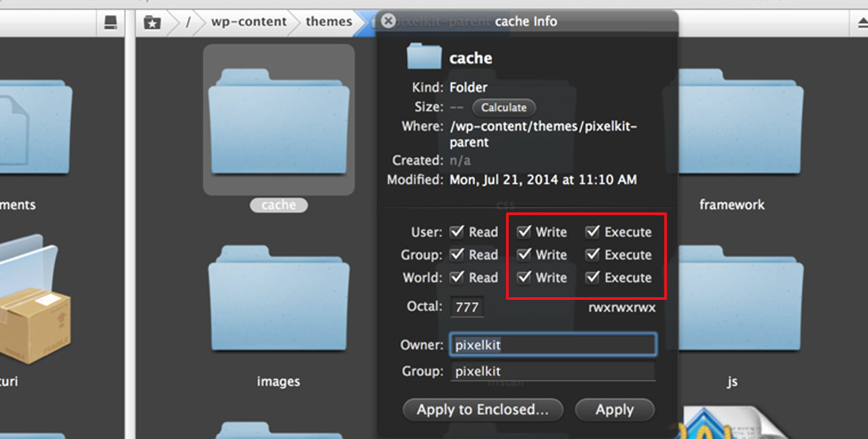
Task: Click the Calculate size button
Action: tap(504, 107)
